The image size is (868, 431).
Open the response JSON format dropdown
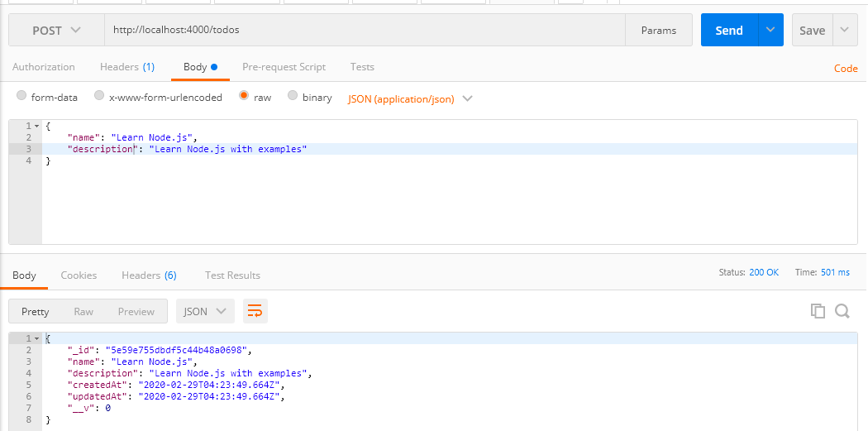pos(205,311)
